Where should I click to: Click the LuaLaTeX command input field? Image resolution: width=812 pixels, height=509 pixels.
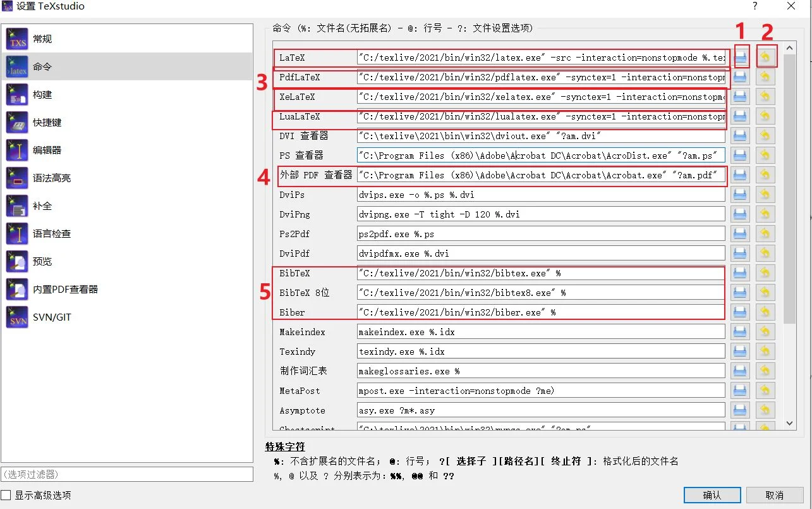pyautogui.click(x=541, y=116)
